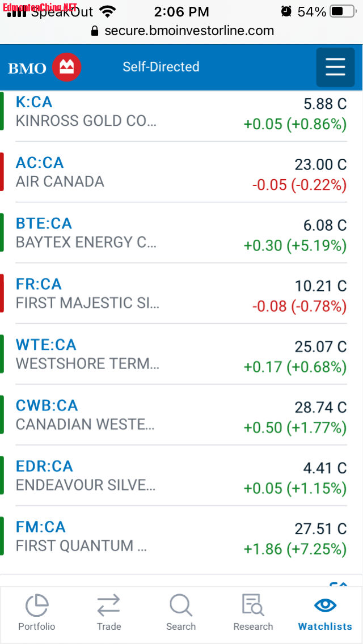Tap the lock icon beside URL
Viewport: 363px width, 644px height.
pos(95,31)
